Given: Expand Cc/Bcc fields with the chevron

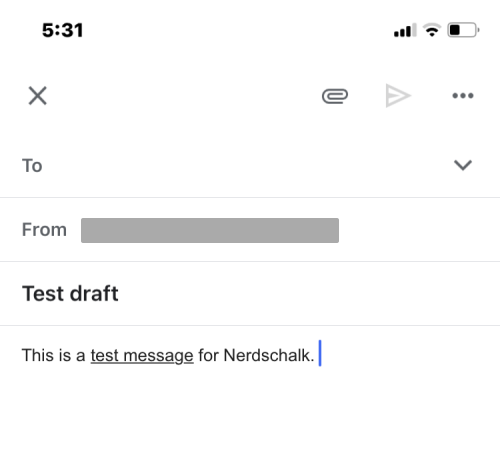Looking at the screenshot, I should (x=463, y=165).
